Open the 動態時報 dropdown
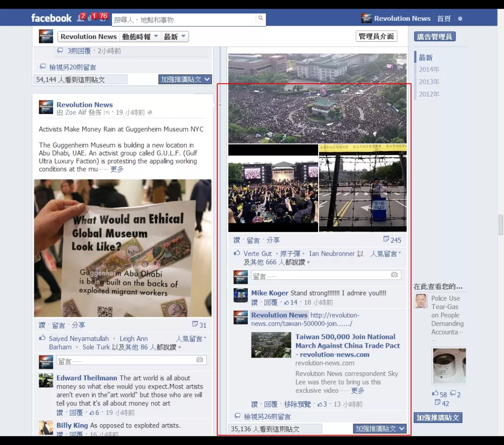 [x=140, y=37]
